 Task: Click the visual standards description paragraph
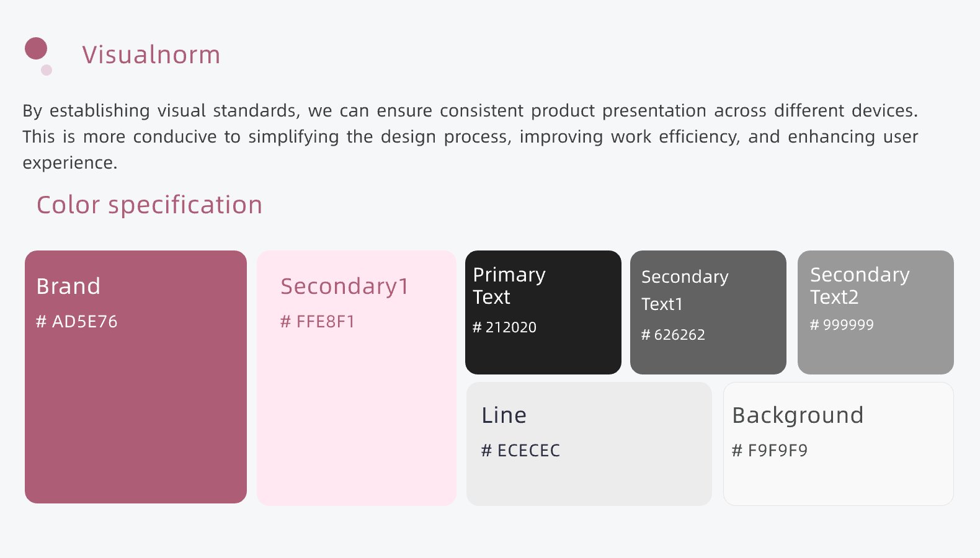[x=470, y=136]
